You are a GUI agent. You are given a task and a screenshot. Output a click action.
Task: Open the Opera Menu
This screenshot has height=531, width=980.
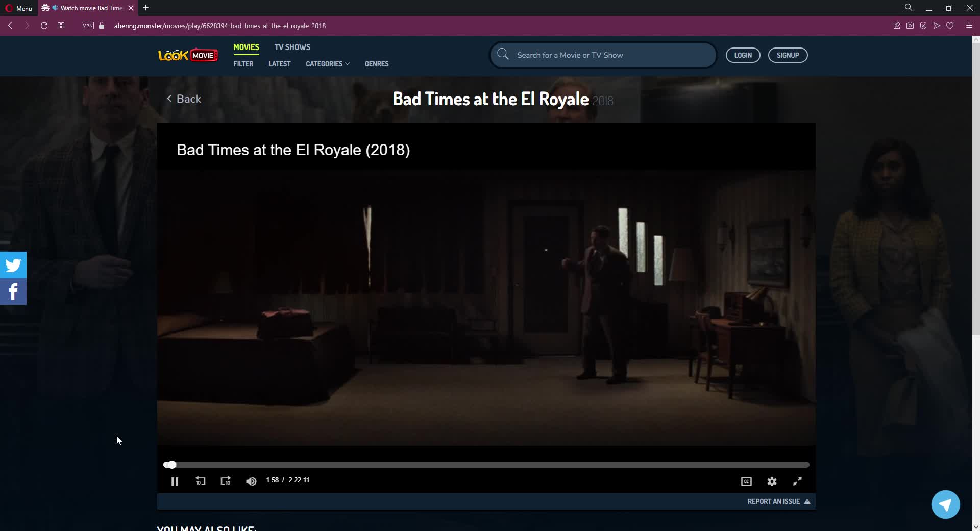click(19, 8)
